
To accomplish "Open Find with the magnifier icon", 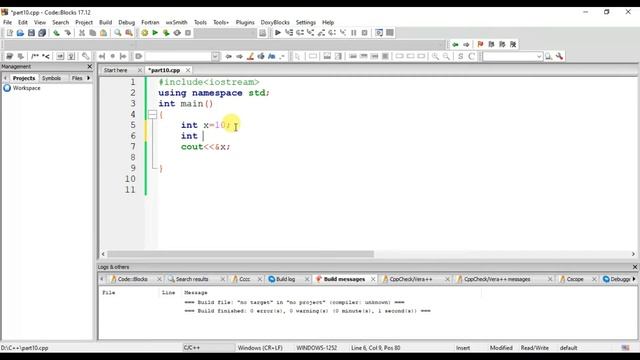I will 118,33.
